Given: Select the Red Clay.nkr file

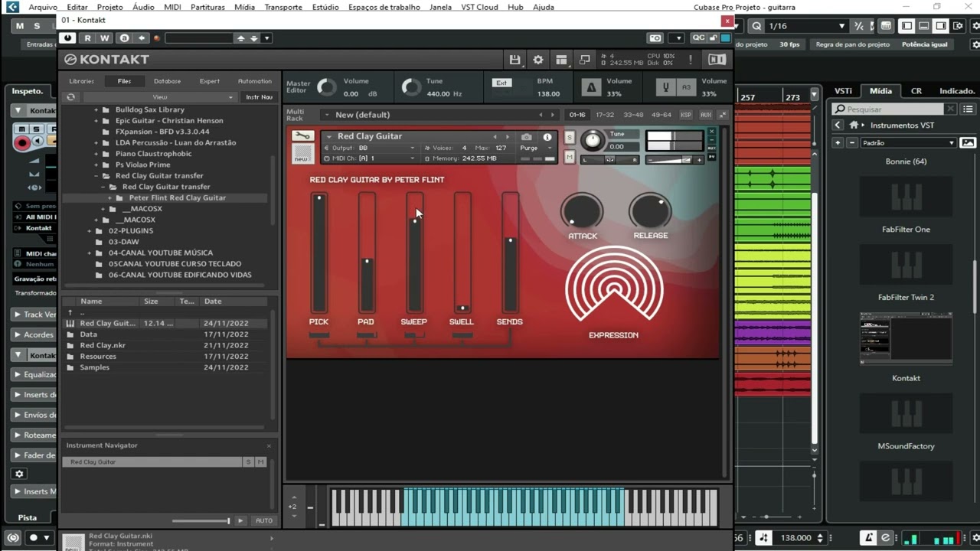Looking at the screenshot, I should tap(103, 345).
